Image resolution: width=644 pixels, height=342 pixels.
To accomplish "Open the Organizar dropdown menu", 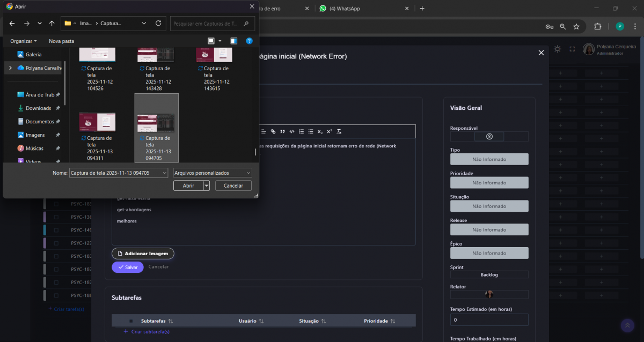I will [24, 41].
